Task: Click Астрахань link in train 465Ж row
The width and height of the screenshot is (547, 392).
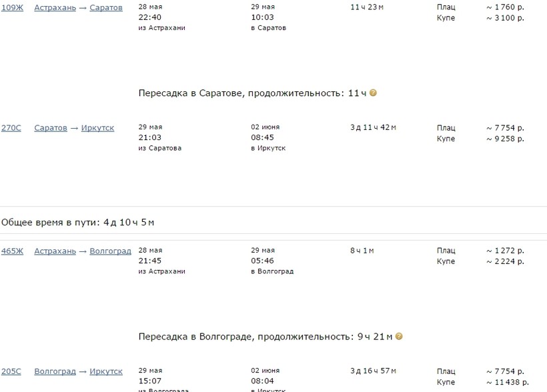Action: pos(55,251)
